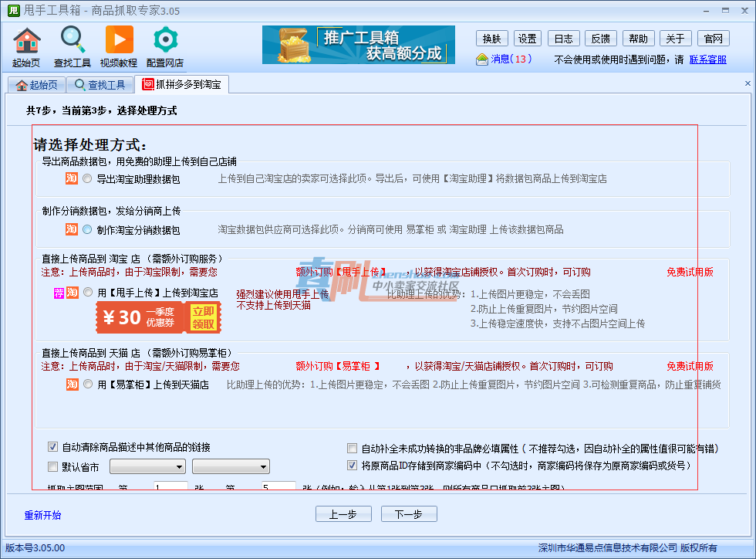Click the 强烈建议使用甩手上传 red note
The image size is (756, 559).
[x=282, y=294]
